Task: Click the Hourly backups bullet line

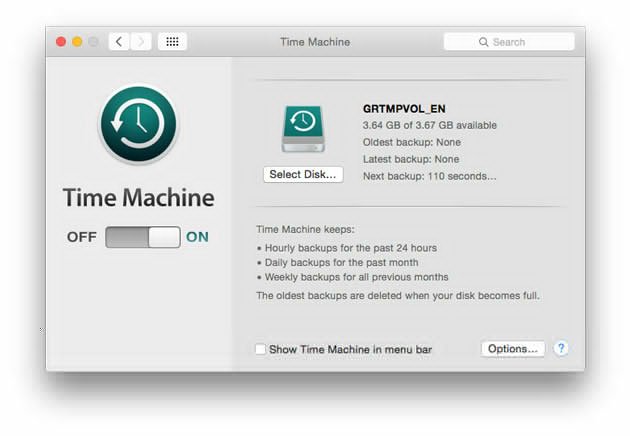Action: pyautogui.click(x=347, y=248)
